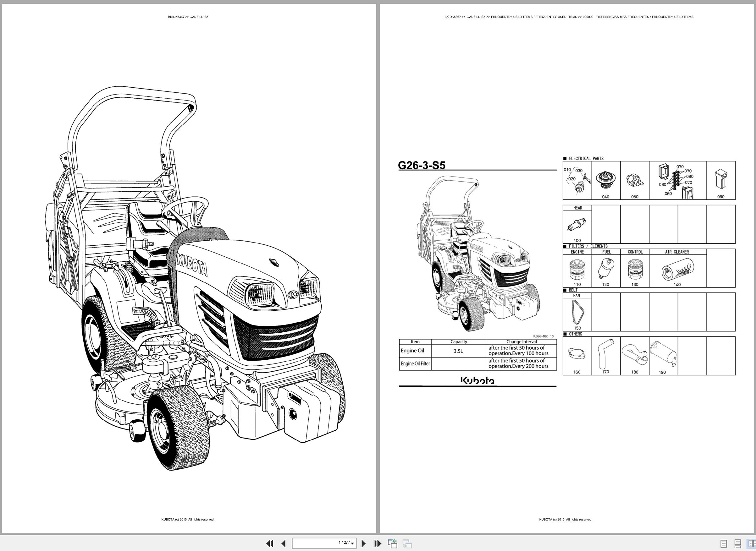Click the small G26-3-S5 mower illustration
This screenshot has height=551, width=756.
click(478, 254)
